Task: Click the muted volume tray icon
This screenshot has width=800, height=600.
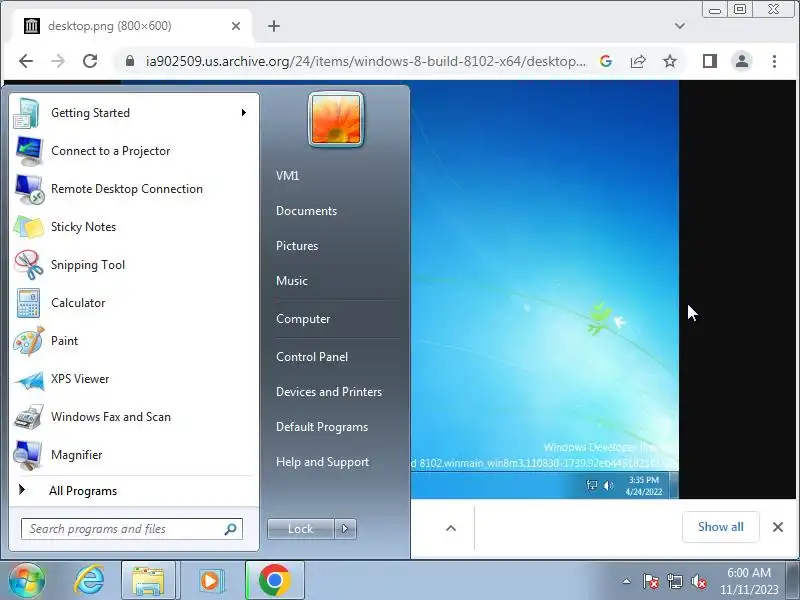Action: [698, 581]
